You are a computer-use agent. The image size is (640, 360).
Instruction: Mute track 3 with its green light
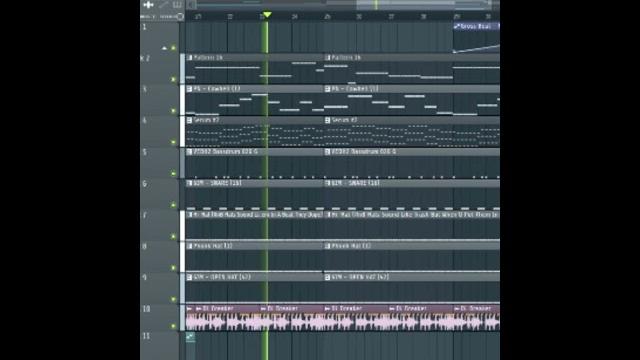tap(173, 111)
